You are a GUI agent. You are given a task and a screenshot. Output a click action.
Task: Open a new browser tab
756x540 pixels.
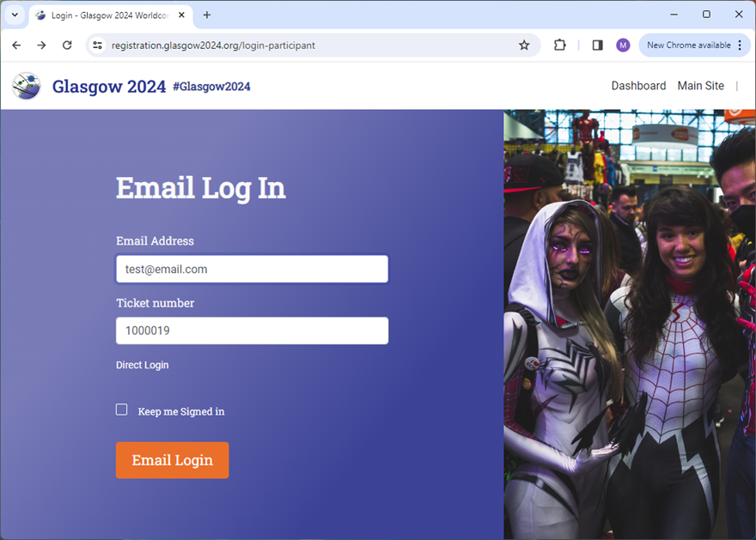click(207, 15)
